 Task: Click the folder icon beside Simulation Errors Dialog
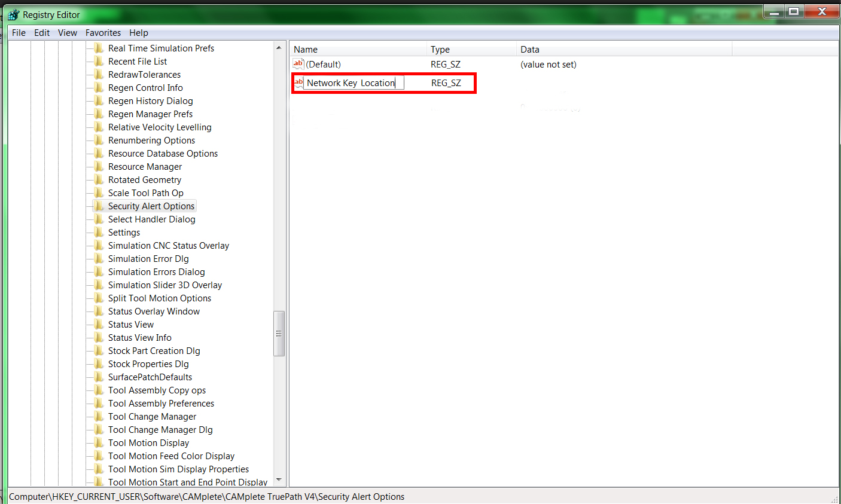(x=99, y=271)
